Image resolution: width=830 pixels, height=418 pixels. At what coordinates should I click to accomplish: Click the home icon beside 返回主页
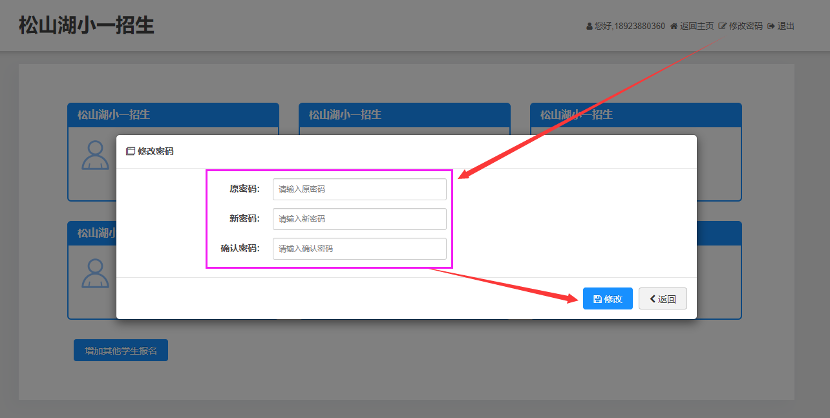tap(674, 26)
